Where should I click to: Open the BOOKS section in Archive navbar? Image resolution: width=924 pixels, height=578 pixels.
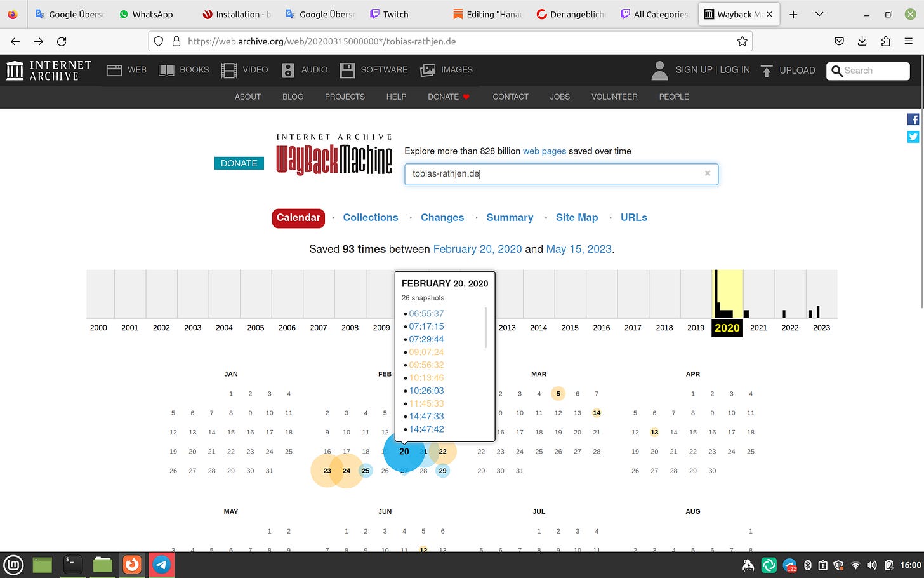point(183,70)
